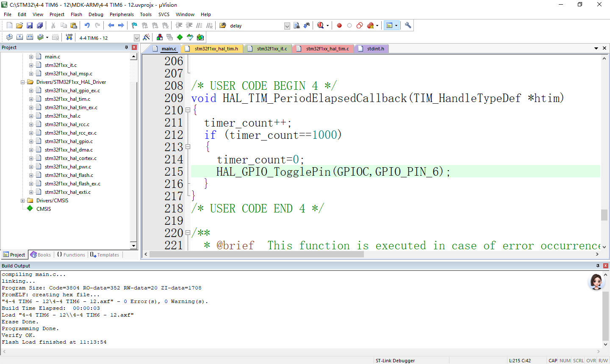Screen dimensions: 610x364
Task: Click the Save file floppy icon
Action: (x=30, y=25)
